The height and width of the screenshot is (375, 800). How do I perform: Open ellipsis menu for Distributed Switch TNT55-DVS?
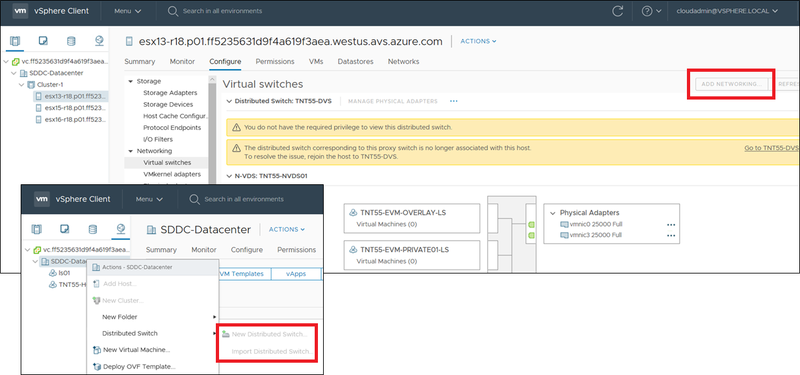[x=454, y=101]
